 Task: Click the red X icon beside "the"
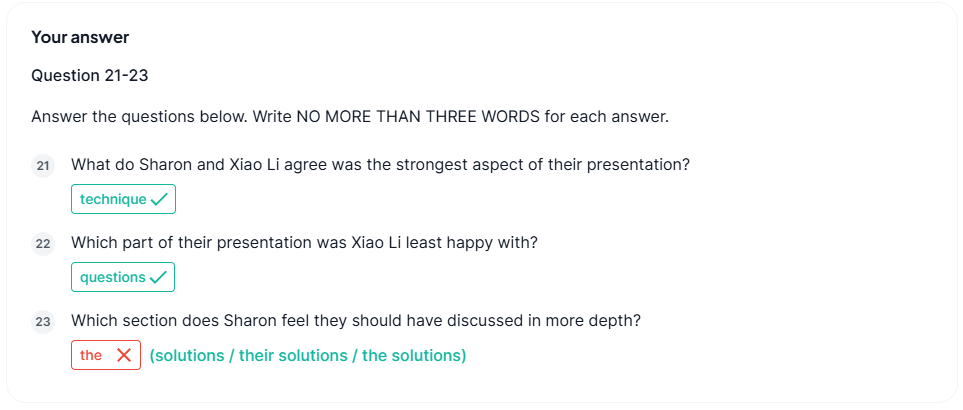click(x=124, y=355)
